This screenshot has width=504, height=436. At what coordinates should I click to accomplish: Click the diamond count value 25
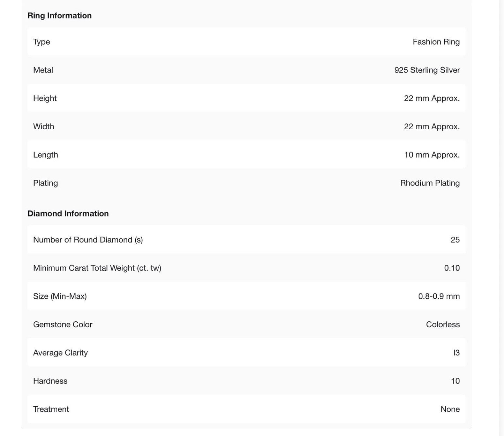click(x=455, y=240)
